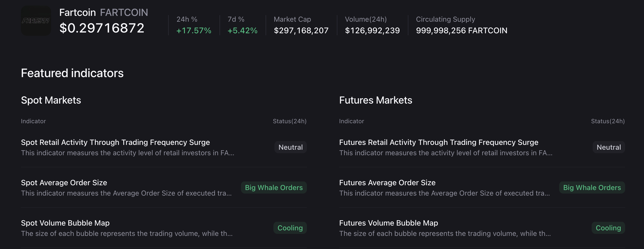Select the 24h % change value
Image resolution: width=644 pixels, height=249 pixels.
tap(193, 31)
